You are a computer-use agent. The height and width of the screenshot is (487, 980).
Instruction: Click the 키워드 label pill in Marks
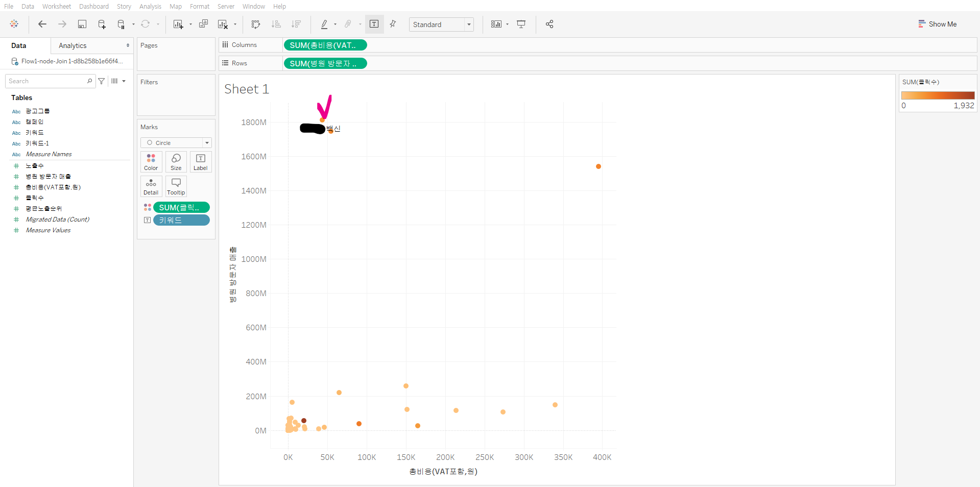tap(181, 220)
